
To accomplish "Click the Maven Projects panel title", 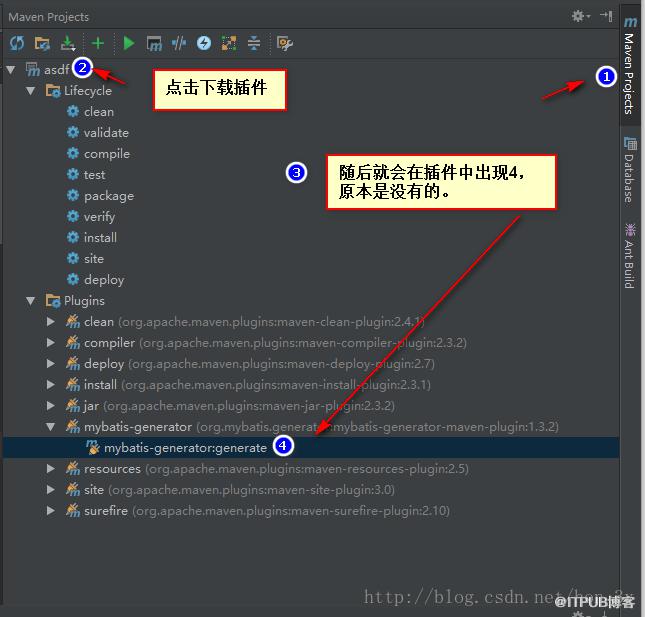I will coord(49,17).
